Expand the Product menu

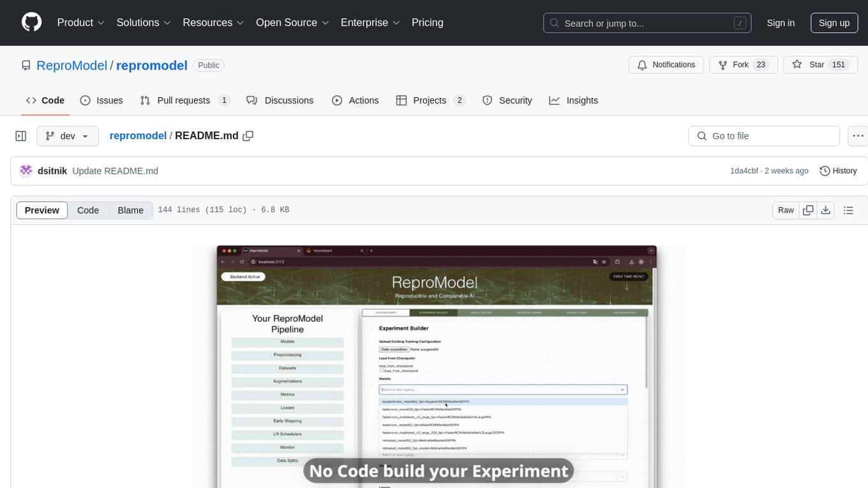click(81, 22)
